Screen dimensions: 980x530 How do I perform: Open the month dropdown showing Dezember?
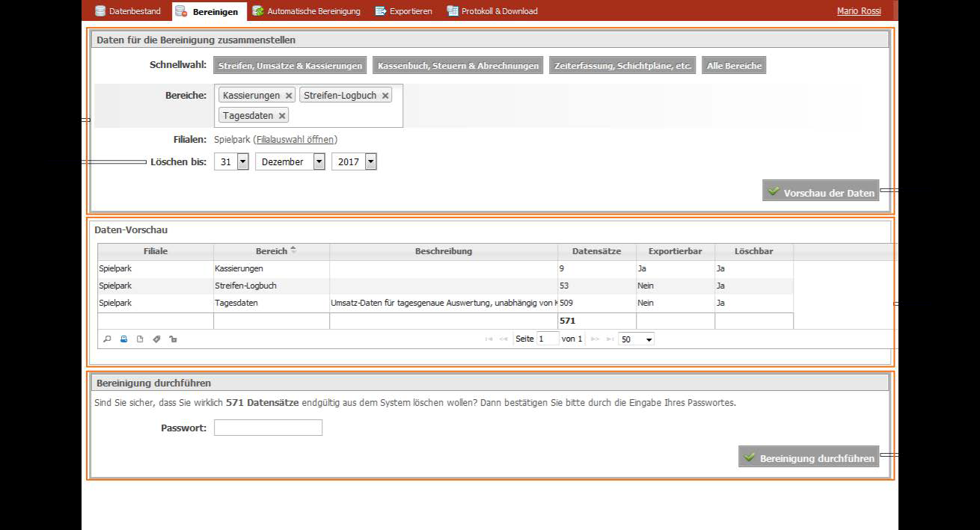point(290,161)
